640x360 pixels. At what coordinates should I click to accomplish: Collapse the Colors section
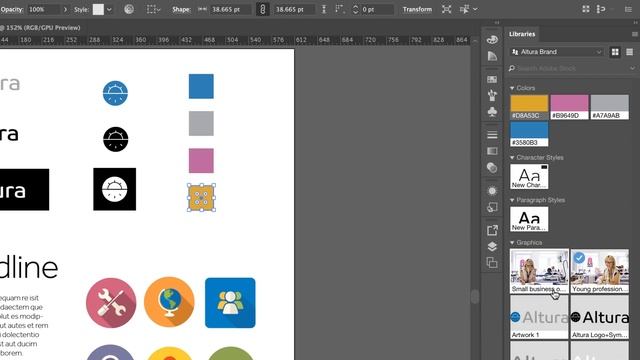coord(512,88)
